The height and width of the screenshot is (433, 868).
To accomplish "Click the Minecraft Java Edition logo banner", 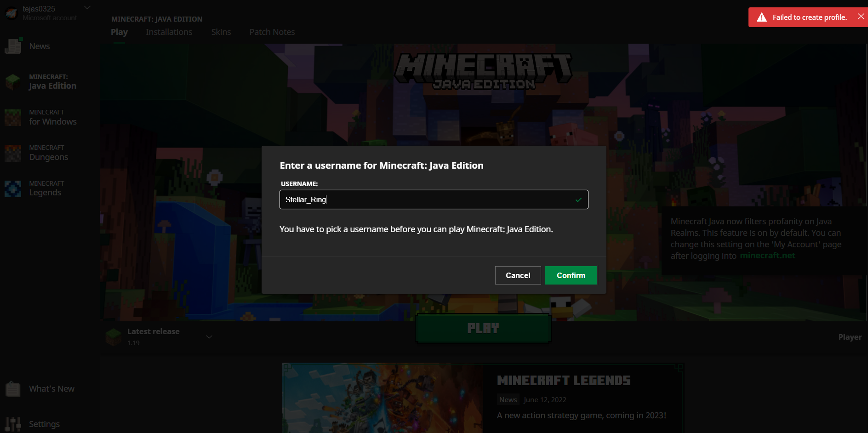I will (x=483, y=71).
